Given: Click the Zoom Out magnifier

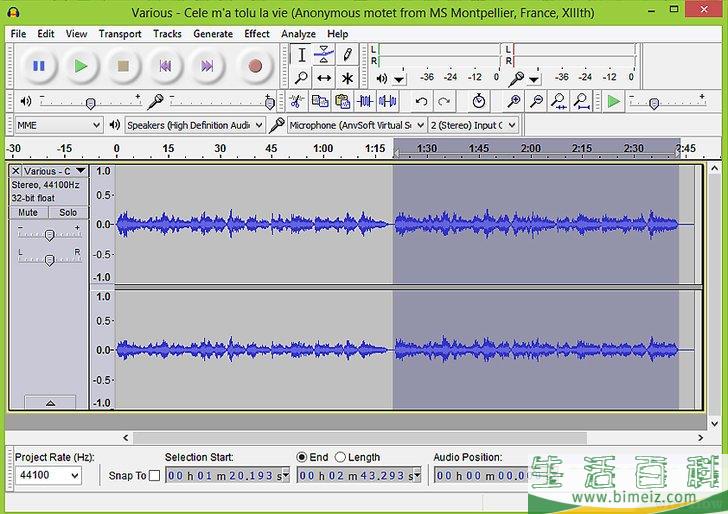Looking at the screenshot, I should 537,101.
